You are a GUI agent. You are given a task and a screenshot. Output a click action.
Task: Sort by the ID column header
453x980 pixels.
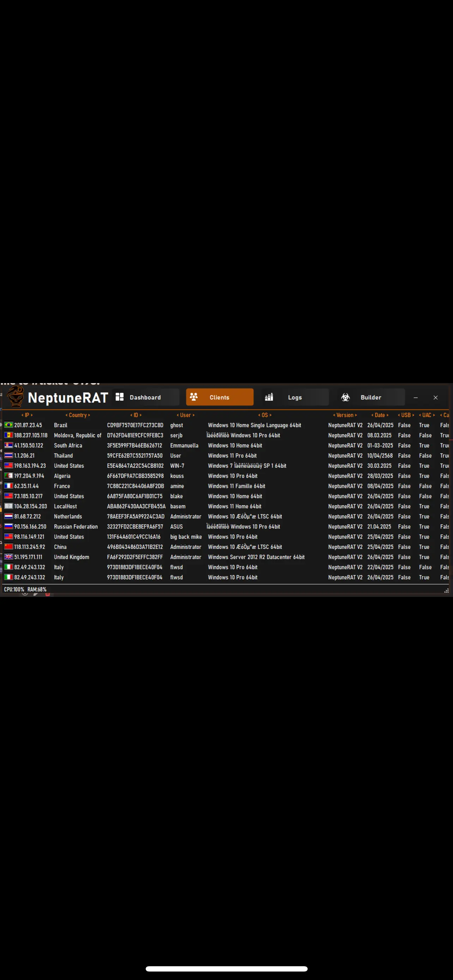pyautogui.click(x=136, y=415)
